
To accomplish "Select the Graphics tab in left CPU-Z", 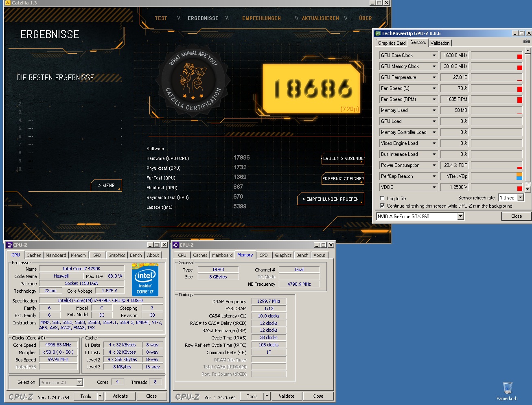I will pos(117,255).
